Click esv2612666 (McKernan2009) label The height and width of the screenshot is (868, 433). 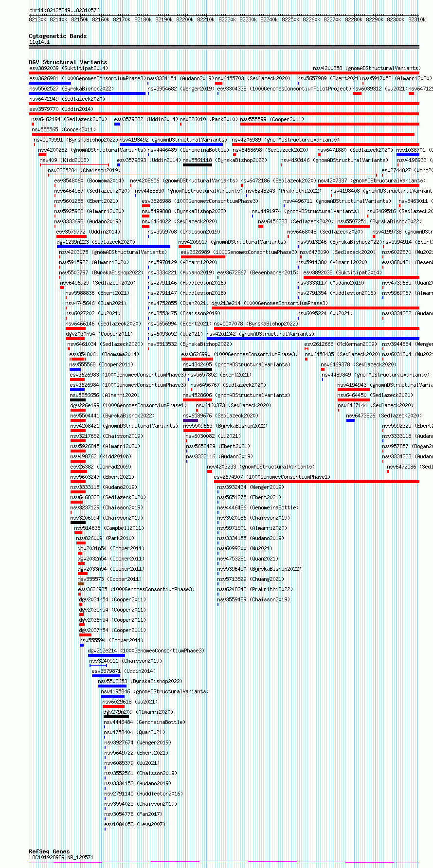(x=341, y=344)
